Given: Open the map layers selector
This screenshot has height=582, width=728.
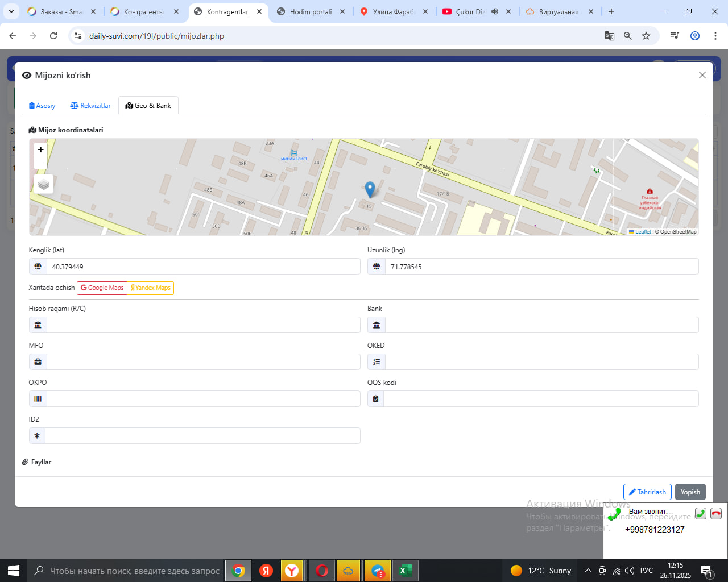Looking at the screenshot, I should [44, 184].
